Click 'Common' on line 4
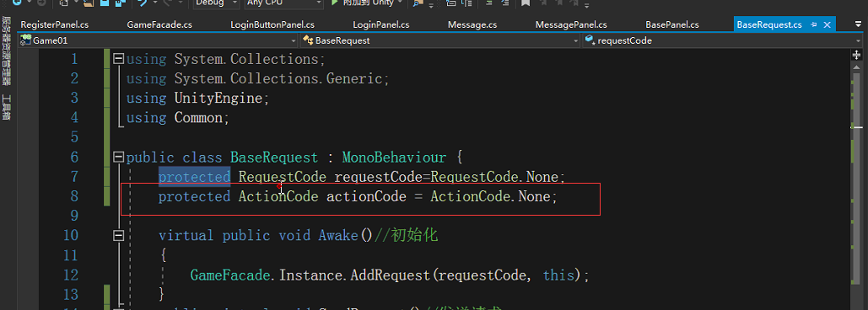 click(198, 118)
